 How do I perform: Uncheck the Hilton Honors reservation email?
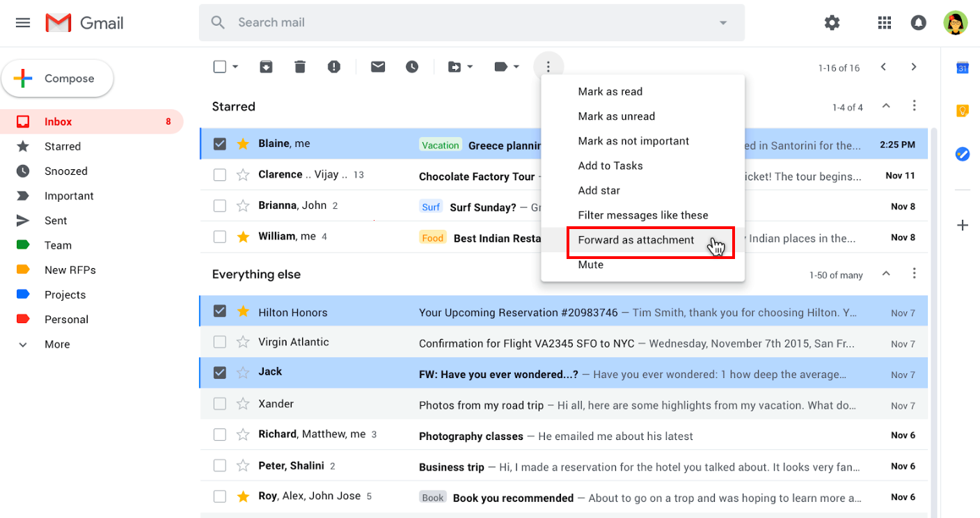(x=220, y=311)
